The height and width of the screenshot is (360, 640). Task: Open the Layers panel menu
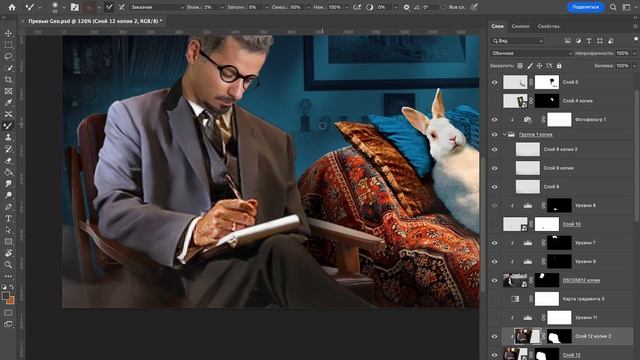(635, 26)
